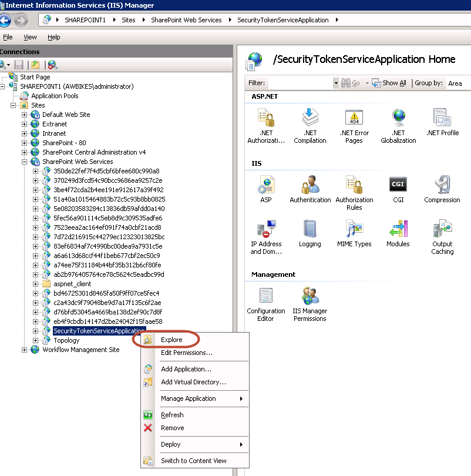Open the .NET Profile feature
This screenshot has width=471, height=476.
(x=442, y=122)
